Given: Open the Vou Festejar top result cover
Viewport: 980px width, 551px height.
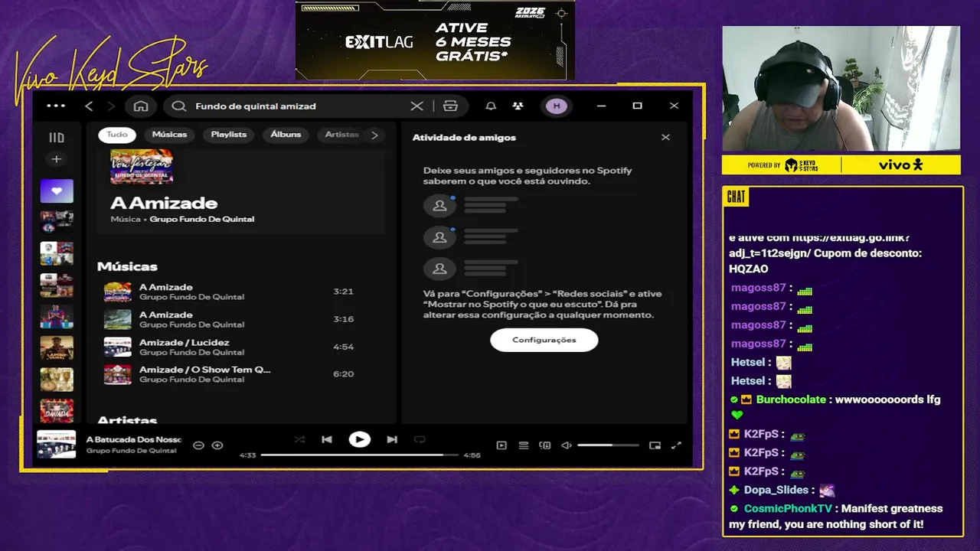Looking at the screenshot, I should point(142,167).
